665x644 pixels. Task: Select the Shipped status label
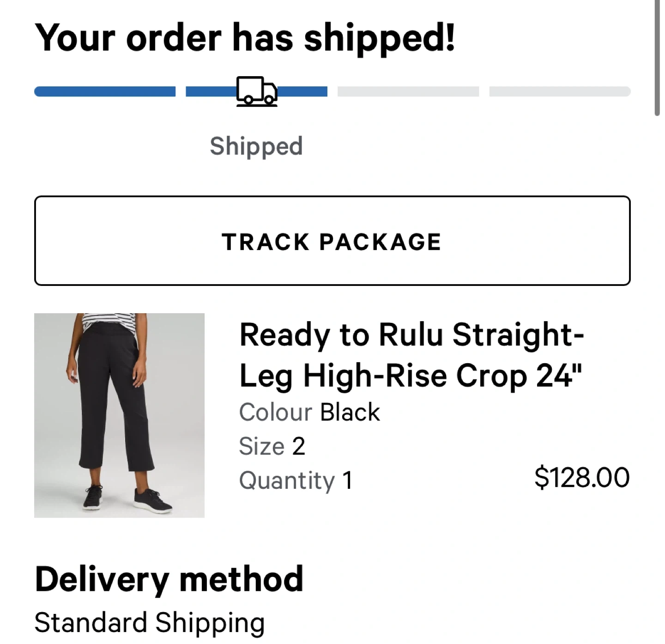pos(256,146)
